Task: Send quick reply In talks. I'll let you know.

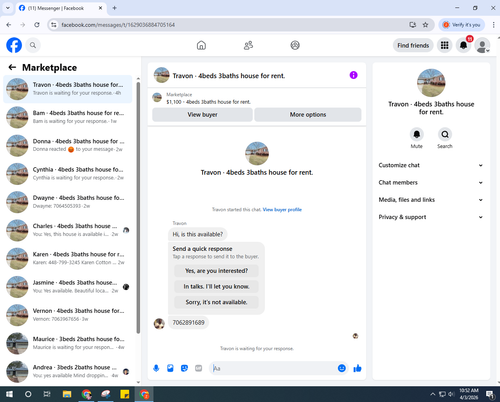Action: (x=216, y=286)
